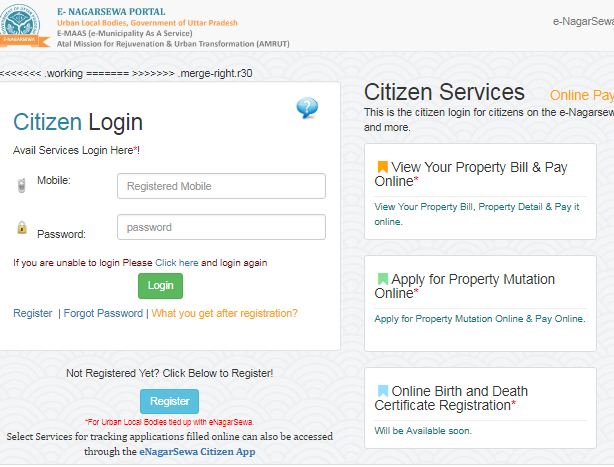The height and width of the screenshot is (467, 614).
Task: Open 'What you get after registration?' link
Action: pyautogui.click(x=224, y=313)
